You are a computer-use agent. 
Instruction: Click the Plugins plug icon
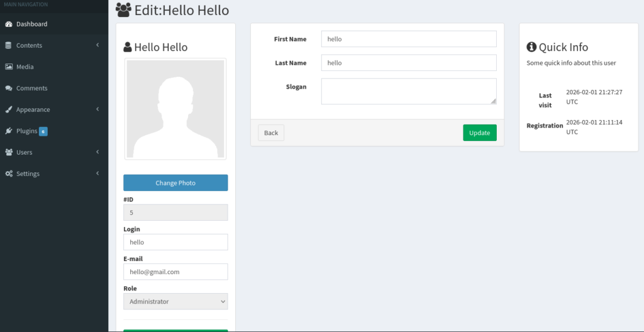pyautogui.click(x=9, y=131)
